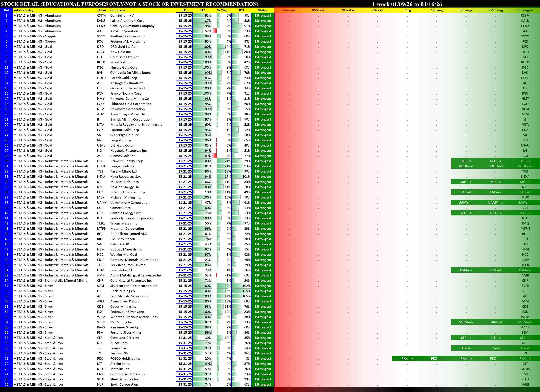Click the % Chg column header
The image size is (540, 392).
coord(222,10)
